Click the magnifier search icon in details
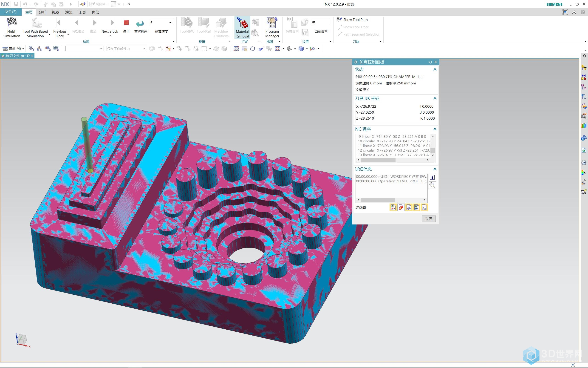588x368 pixels. point(432,185)
